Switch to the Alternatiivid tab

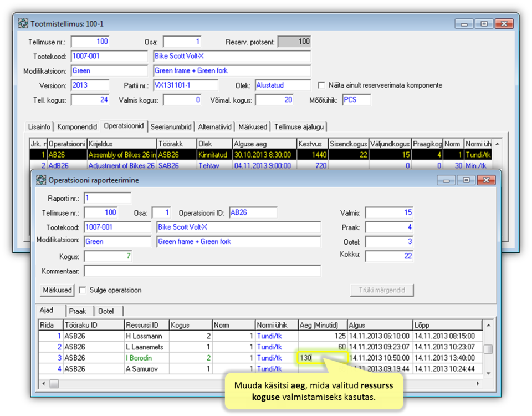pos(214,126)
